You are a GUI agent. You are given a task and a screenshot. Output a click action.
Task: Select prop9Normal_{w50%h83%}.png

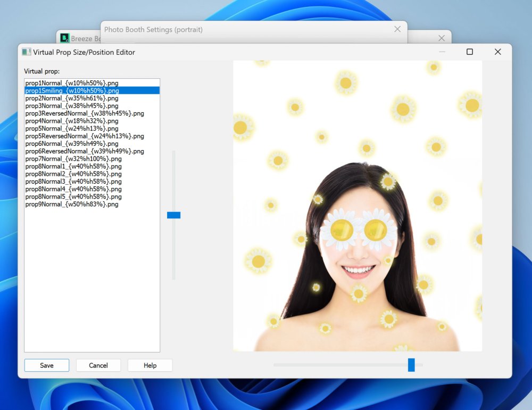(x=72, y=204)
